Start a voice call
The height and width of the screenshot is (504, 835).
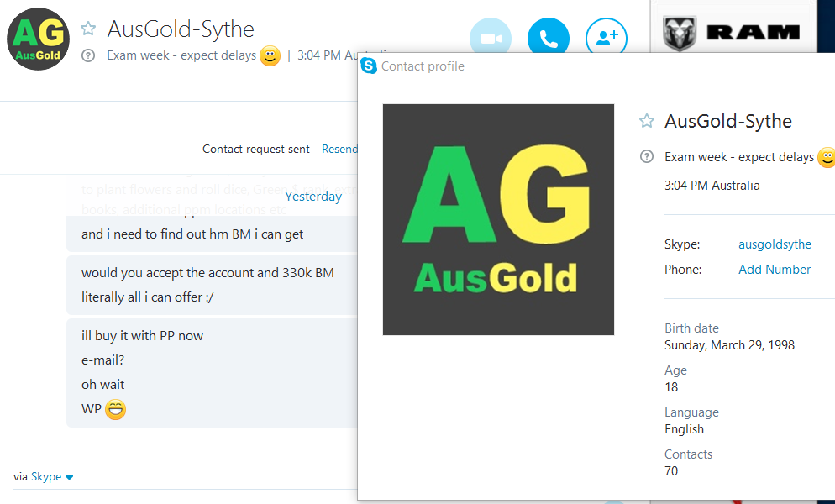(548, 39)
